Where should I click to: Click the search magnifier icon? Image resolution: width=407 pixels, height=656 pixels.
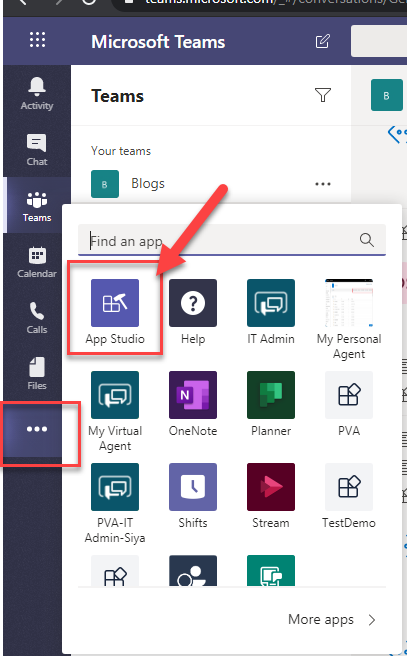(x=366, y=240)
